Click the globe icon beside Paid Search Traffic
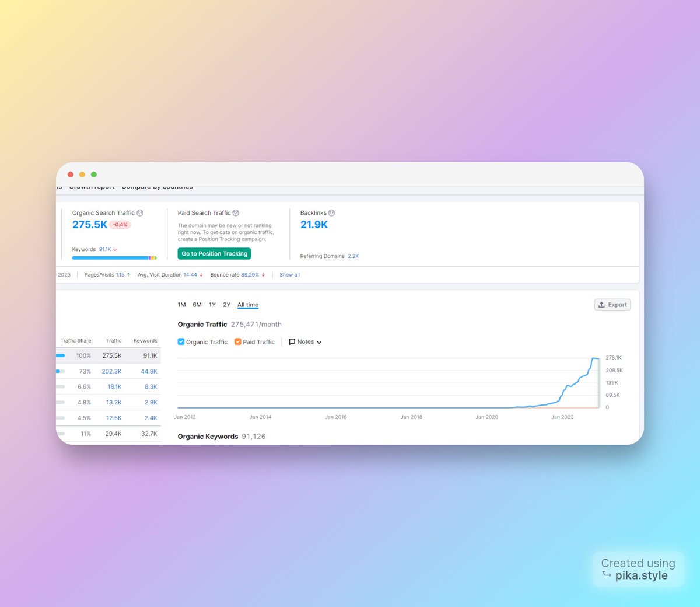The width and height of the screenshot is (700, 607). pos(236,213)
